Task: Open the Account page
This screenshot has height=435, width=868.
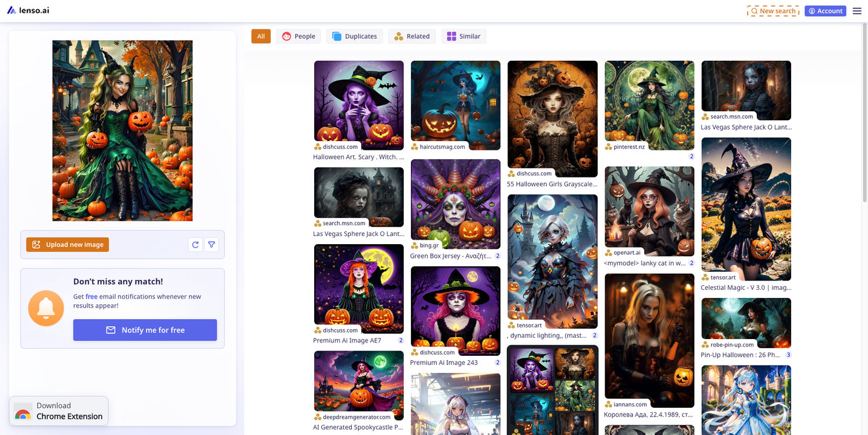Action: [x=825, y=11]
